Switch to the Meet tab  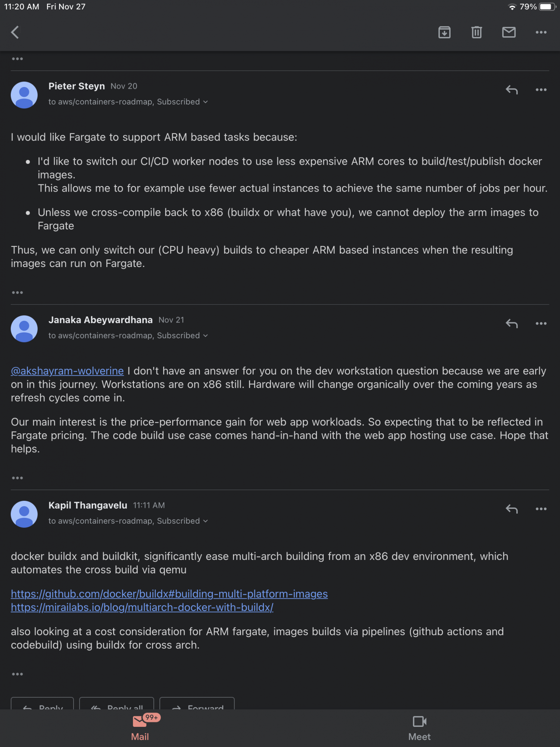(419, 728)
